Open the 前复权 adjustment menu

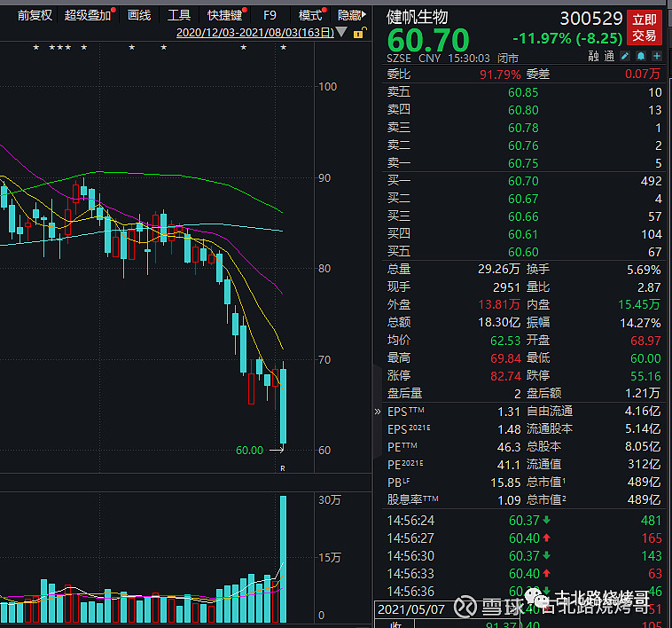click(35, 15)
